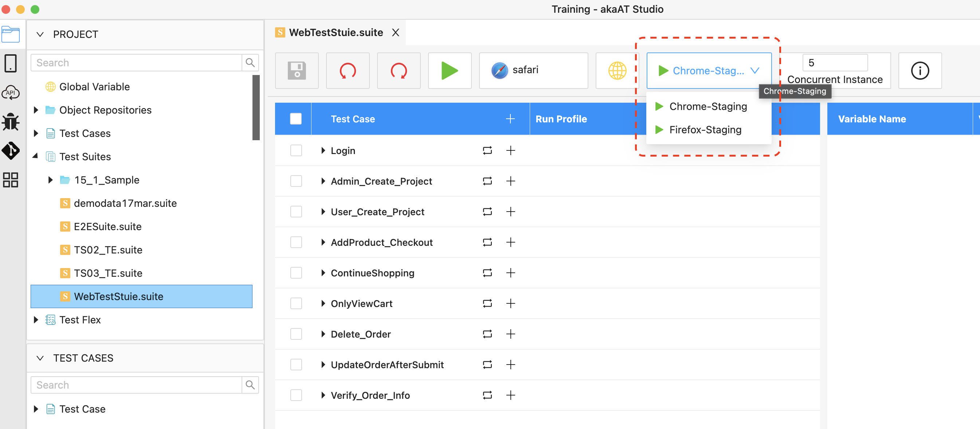
Task: Check the Admin_Create_Project checkbox
Action: point(296,181)
